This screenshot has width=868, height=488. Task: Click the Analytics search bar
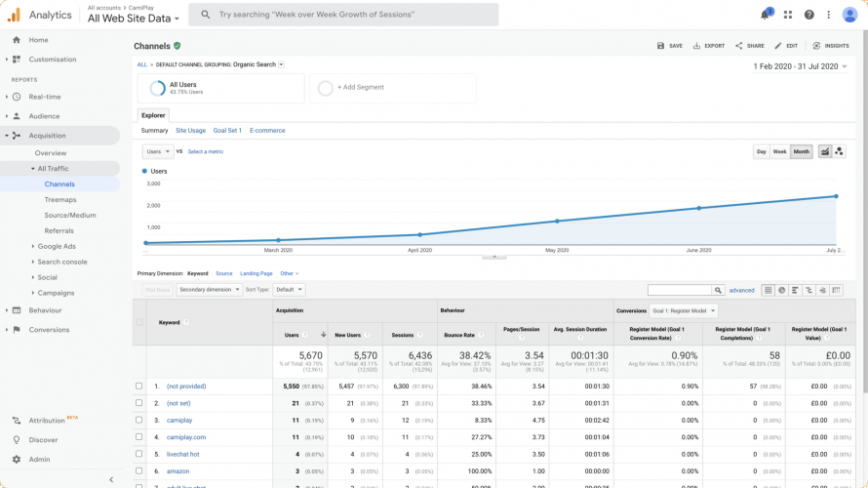[343, 15]
